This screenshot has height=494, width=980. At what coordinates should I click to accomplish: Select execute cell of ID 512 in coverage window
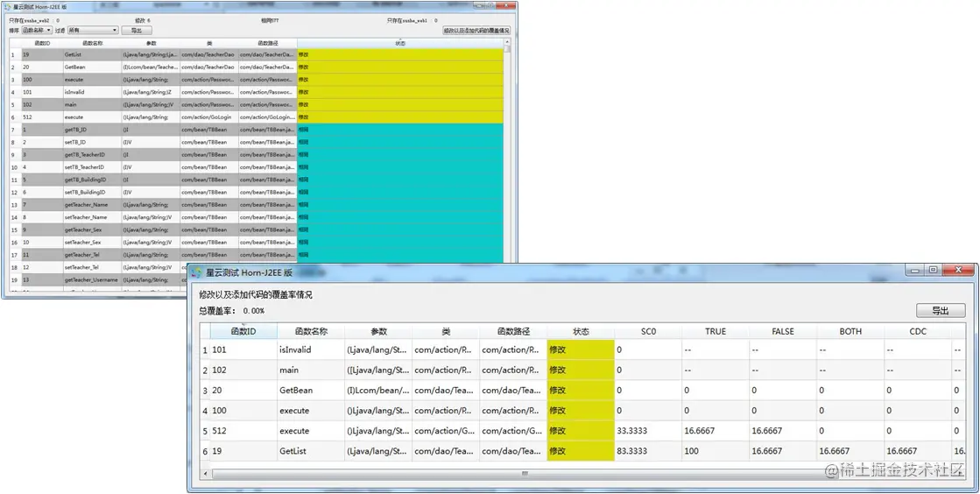(311, 431)
